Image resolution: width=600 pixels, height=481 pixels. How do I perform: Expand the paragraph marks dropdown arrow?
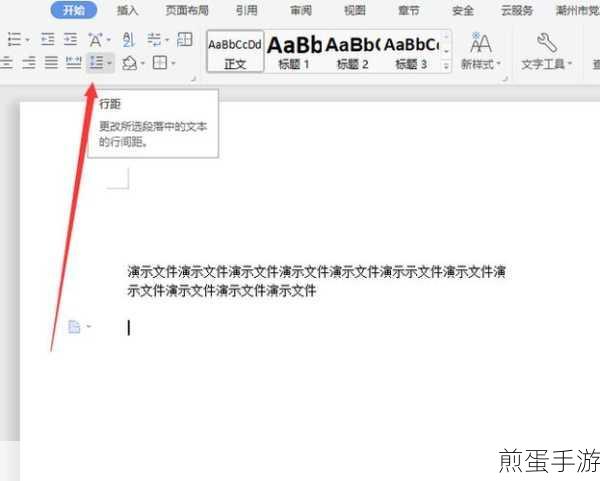coord(167,40)
